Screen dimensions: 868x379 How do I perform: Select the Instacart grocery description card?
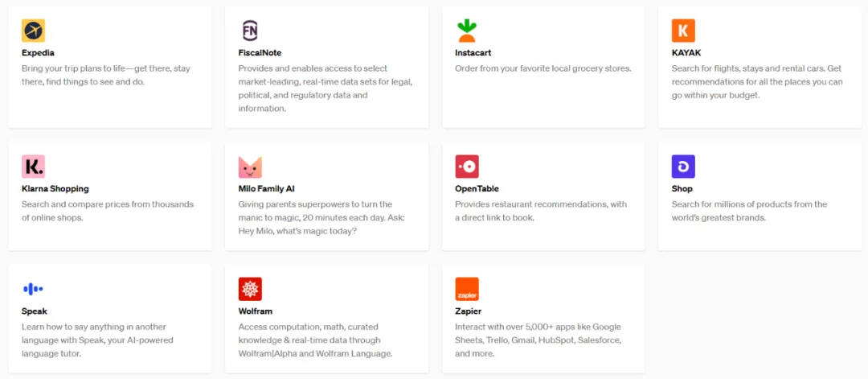pos(543,68)
